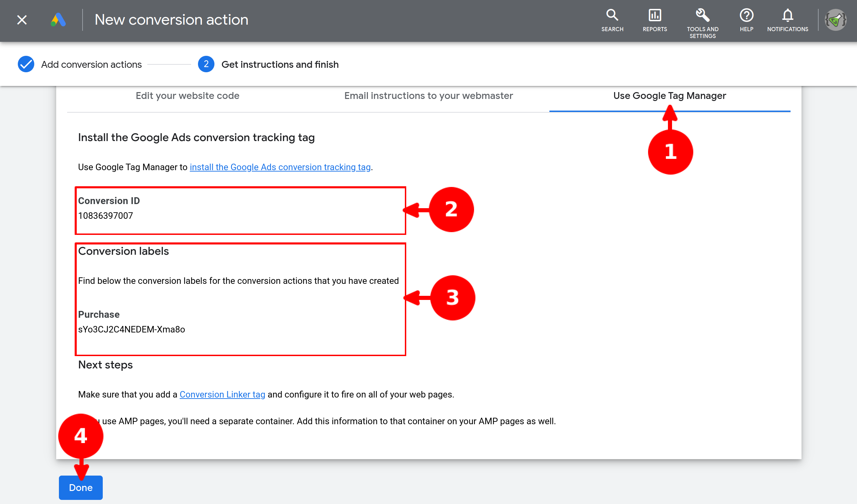Select the Use Google Tag Manager tab

pyautogui.click(x=669, y=96)
